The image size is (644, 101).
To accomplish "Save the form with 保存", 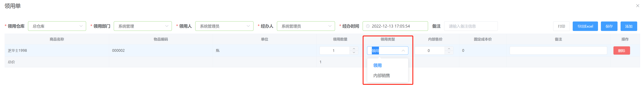I will coord(609,26).
